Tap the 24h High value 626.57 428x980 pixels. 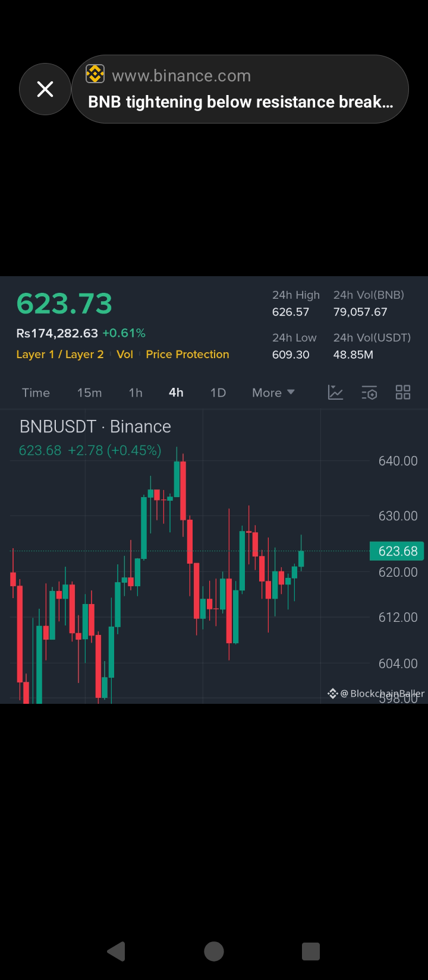[291, 312]
